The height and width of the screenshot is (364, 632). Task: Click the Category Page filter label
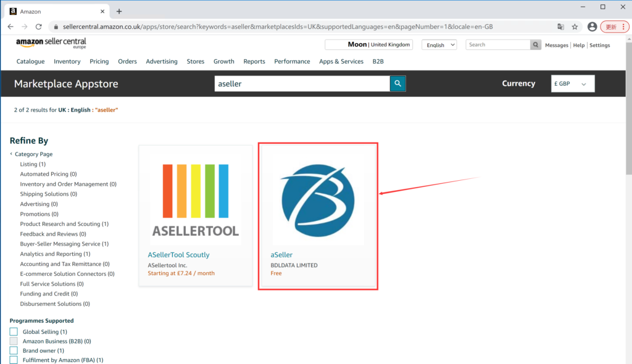click(x=34, y=154)
